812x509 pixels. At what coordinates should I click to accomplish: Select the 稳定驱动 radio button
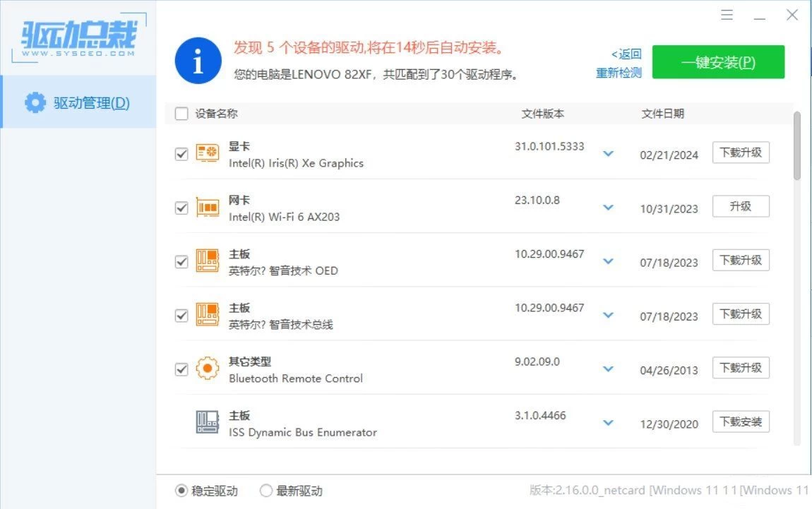point(181,491)
